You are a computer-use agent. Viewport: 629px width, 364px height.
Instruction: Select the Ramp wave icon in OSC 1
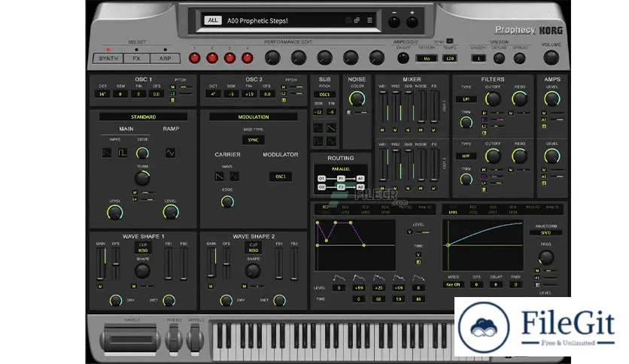[170, 153]
